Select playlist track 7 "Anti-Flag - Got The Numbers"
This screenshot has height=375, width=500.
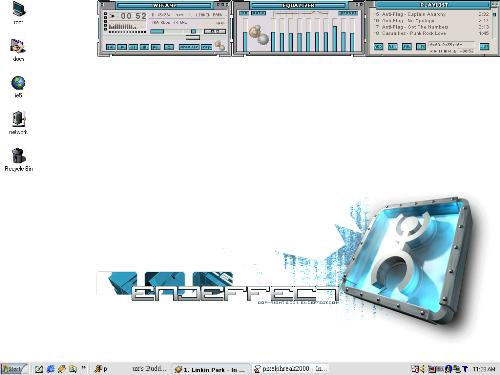click(x=432, y=27)
